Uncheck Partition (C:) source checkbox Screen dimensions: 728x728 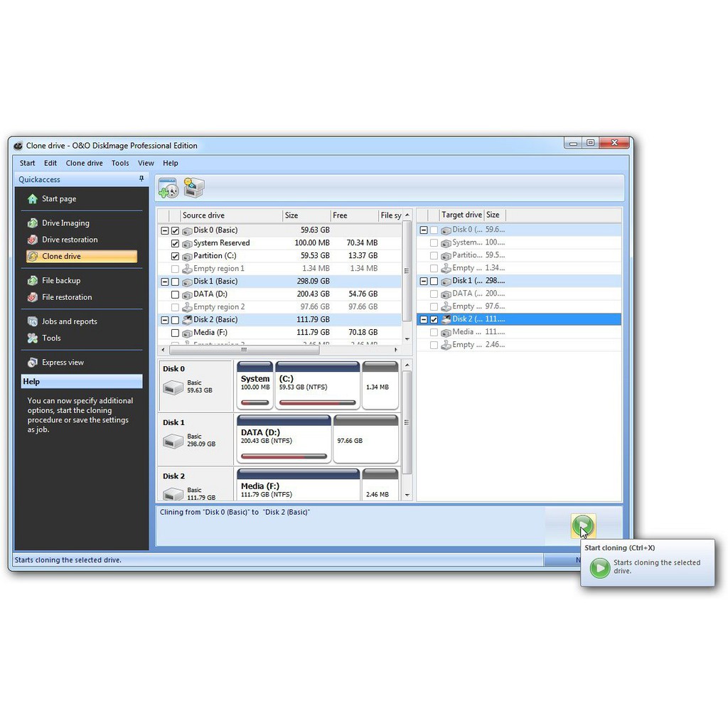pos(175,256)
